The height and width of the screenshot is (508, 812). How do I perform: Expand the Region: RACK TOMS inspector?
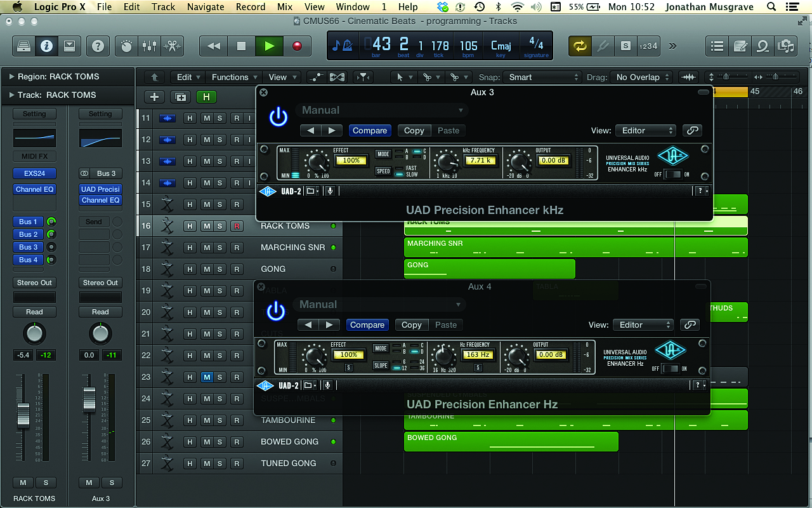(x=11, y=76)
